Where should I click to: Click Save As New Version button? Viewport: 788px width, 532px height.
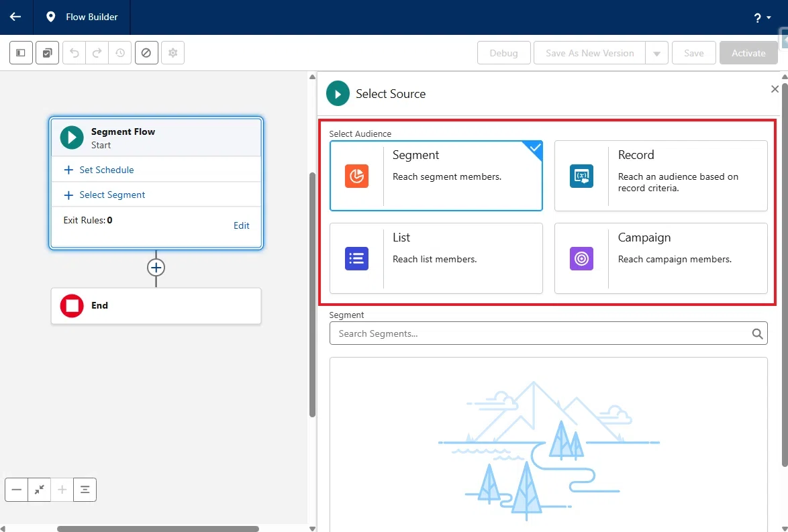coord(589,53)
